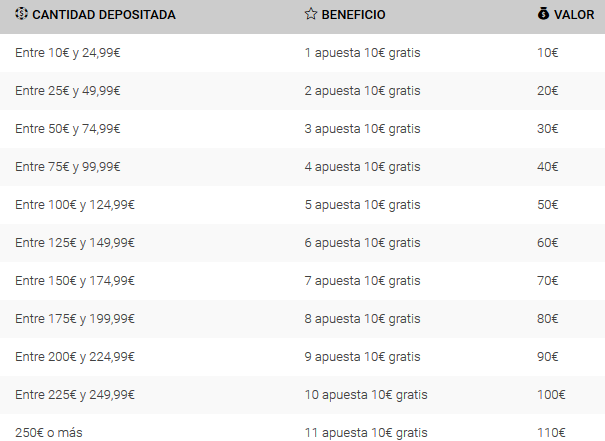Select 'Entre 225€ y 249,99€' deposit range

pyautogui.click(x=75, y=395)
